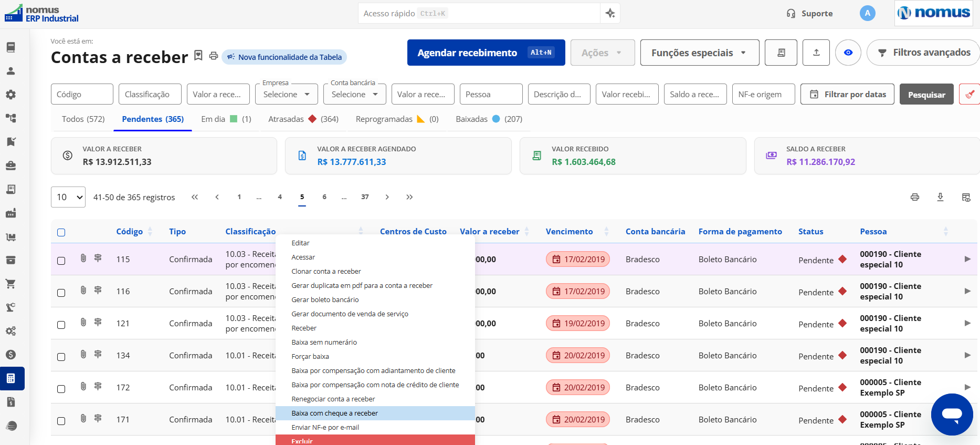Open the chat support bubble
Screen dimensions: 980x445
tap(952, 414)
